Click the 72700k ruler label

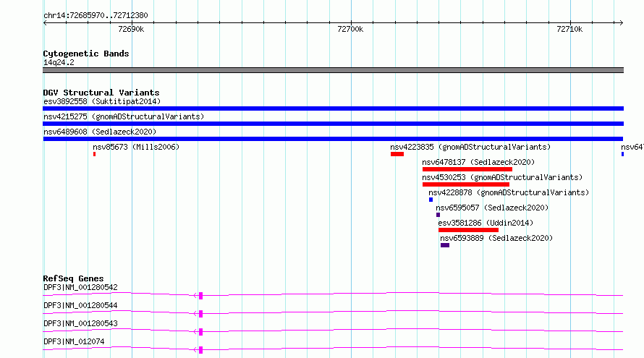coord(350,29)
